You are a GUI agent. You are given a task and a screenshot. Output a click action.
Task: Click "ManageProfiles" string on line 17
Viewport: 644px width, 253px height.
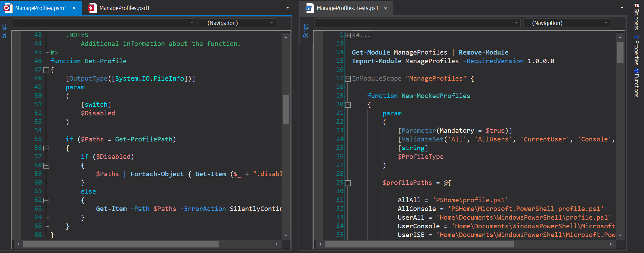[x=436, y=79]
